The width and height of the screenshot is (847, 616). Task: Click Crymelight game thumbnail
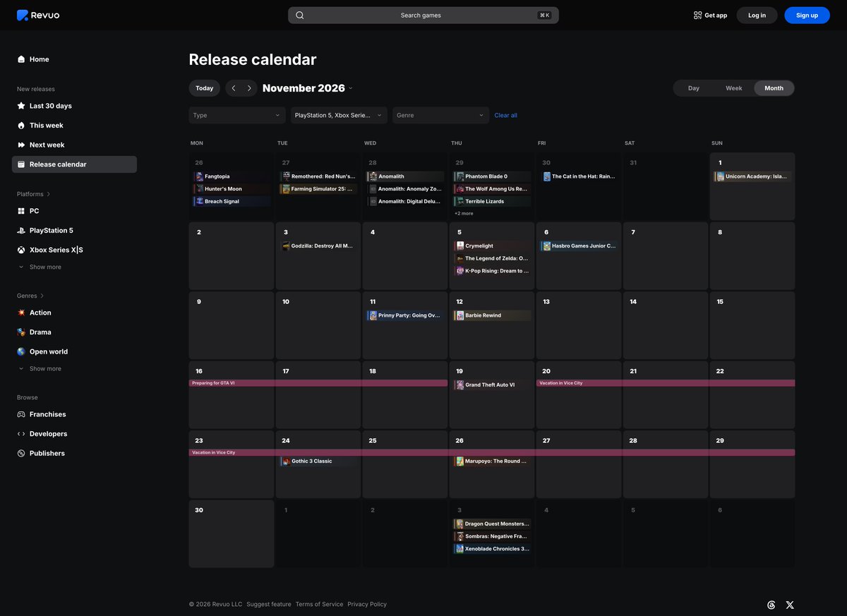point(459,246)
